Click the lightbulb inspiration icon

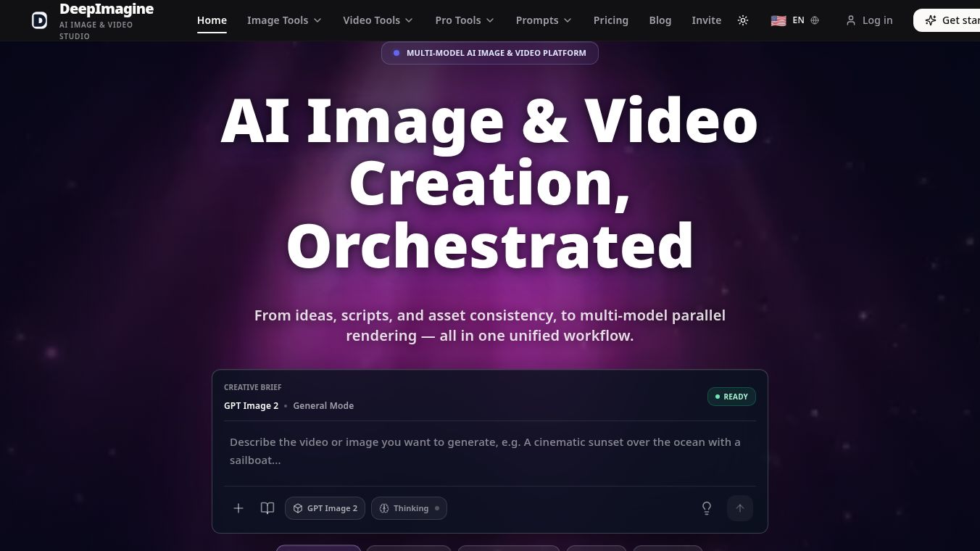tap(707, 508)
